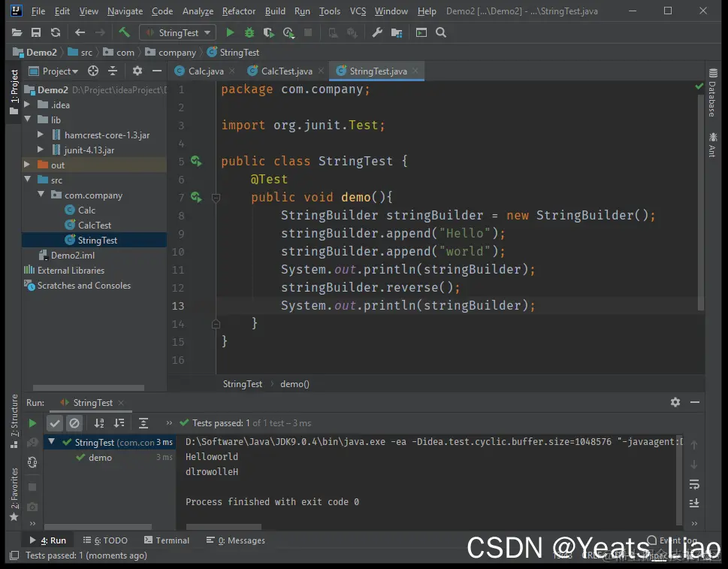Click the Build project hammer icon
The image size is (728, 569).
pos(124,32)
